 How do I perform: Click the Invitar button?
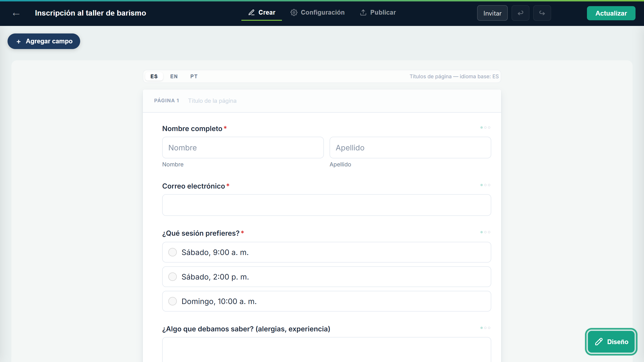pos(492,13)
